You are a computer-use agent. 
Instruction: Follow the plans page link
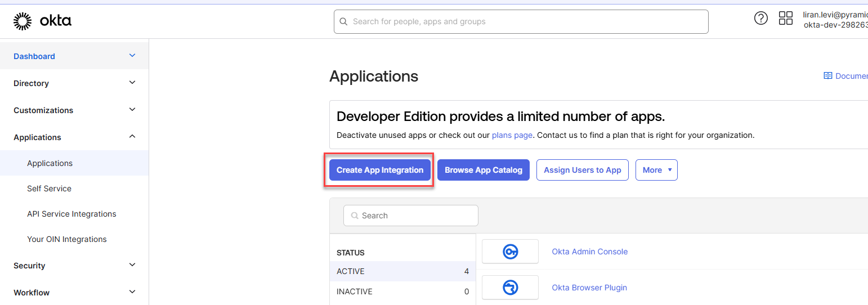coord(512,135)
